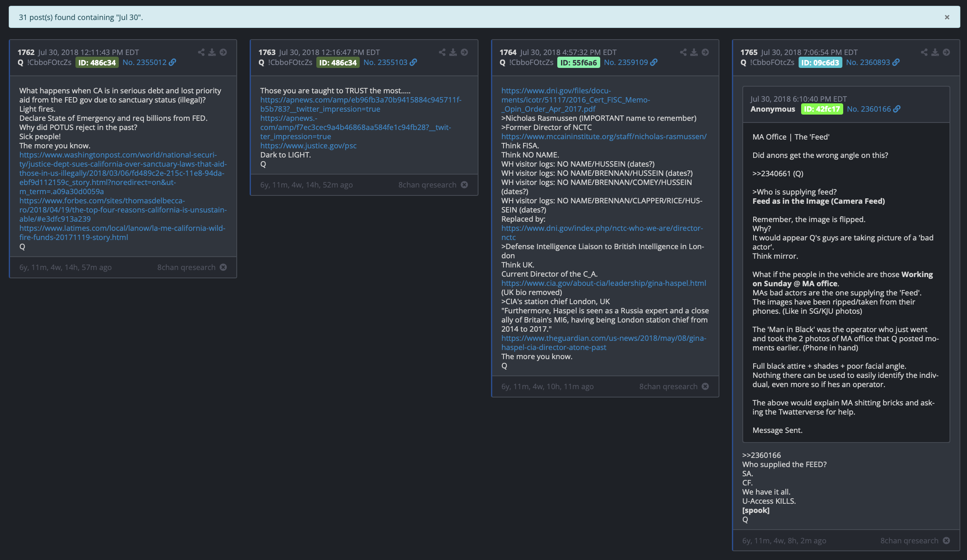Click circle-x icon in post 1764 footer
Screen dimensions: 967x560
tap(705, 386)
